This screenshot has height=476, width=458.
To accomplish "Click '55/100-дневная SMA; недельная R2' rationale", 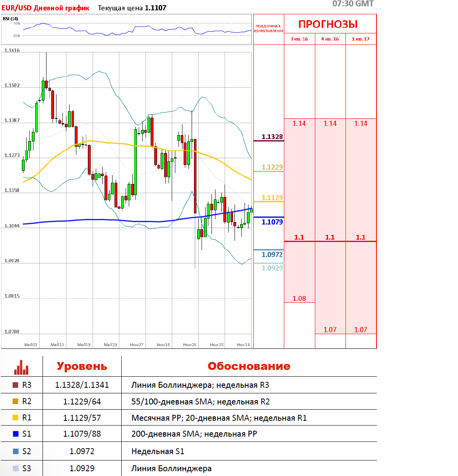I will tap(200, 402).
